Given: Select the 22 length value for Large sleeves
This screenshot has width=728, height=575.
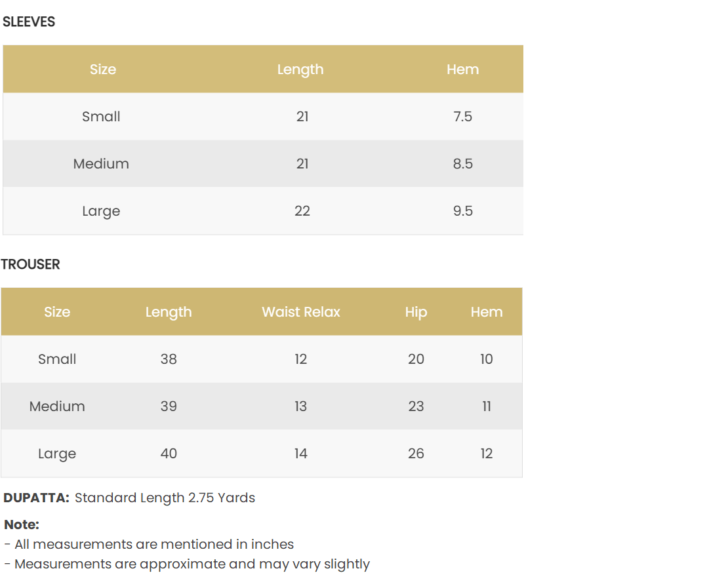Looking at the screenshot, I should pyautogui.click(x=302, y=211).
